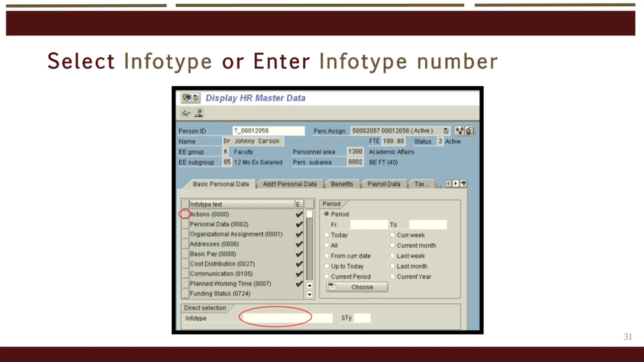The width and height of the screenshot is (644, 362).
Task: Click the Planned Working Time (0007) text
Action: pyautogui.click(x=230, y=284)
